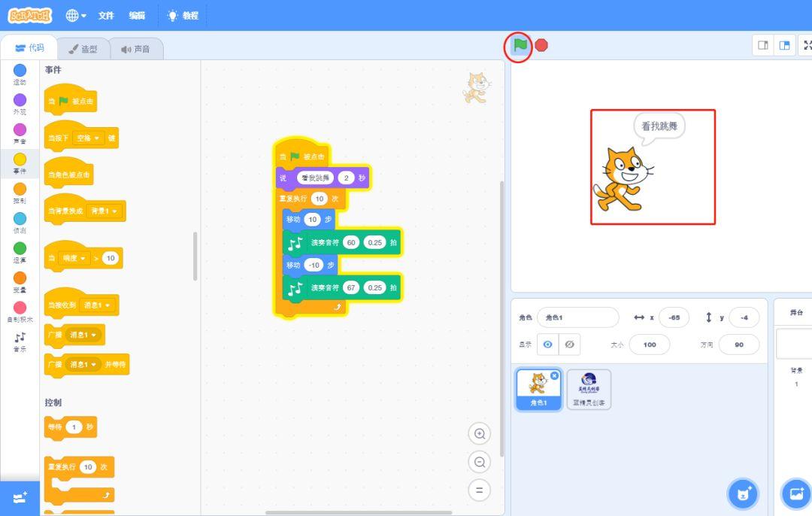
Task: Select the 音乐 music category
Action: (20, 341)
